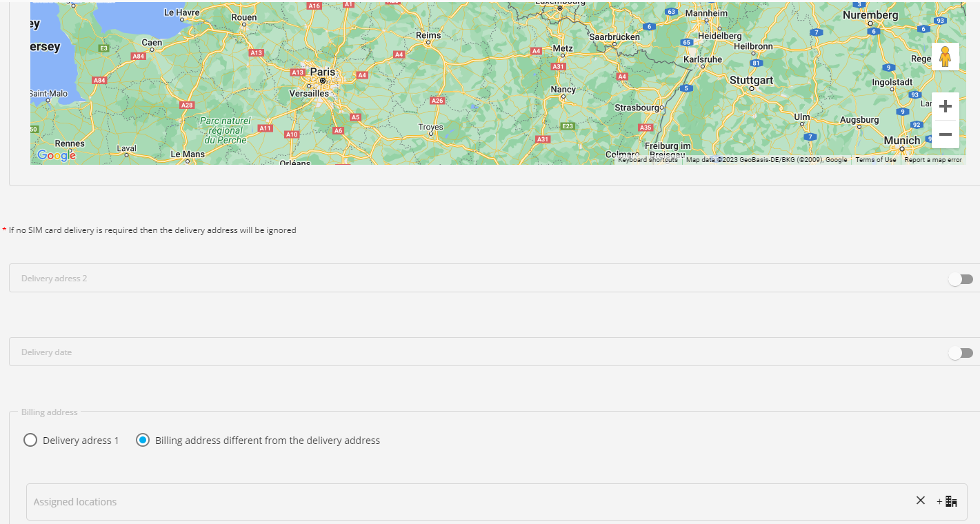Click the A4 highway badge near Reims
The height and width of the screenshot is (524, 980).
[x=399, y=54]
